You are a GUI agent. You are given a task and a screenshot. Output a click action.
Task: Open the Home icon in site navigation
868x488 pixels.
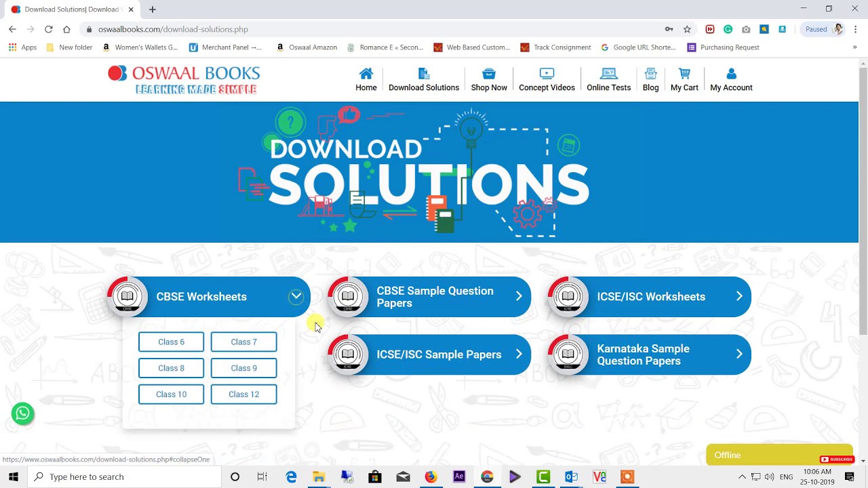[x=366, y=73]
